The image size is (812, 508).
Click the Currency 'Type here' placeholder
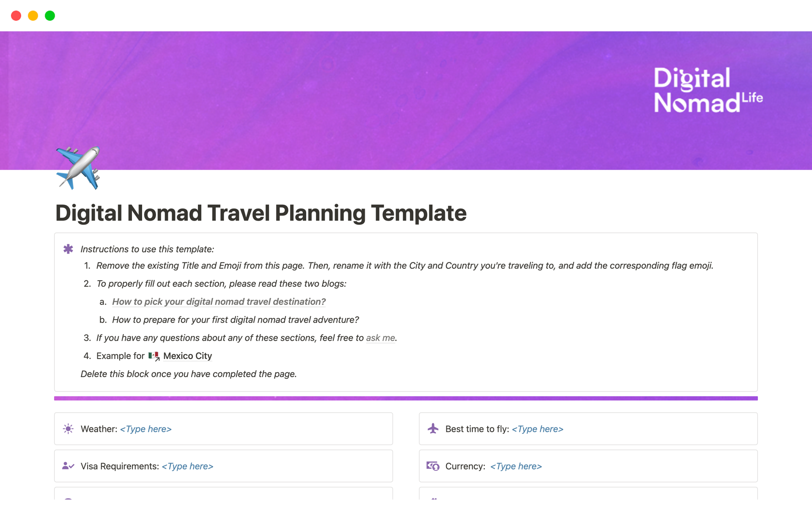click(516, 466)
